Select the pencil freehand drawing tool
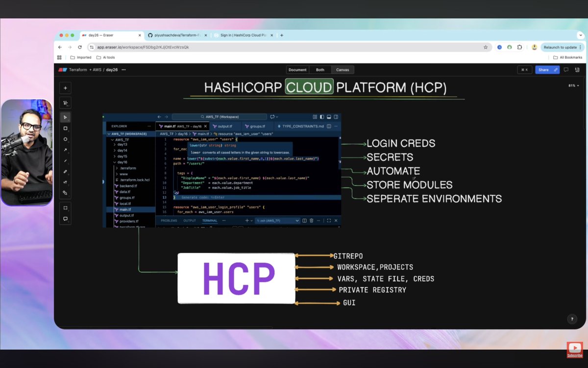 (66, 171)
